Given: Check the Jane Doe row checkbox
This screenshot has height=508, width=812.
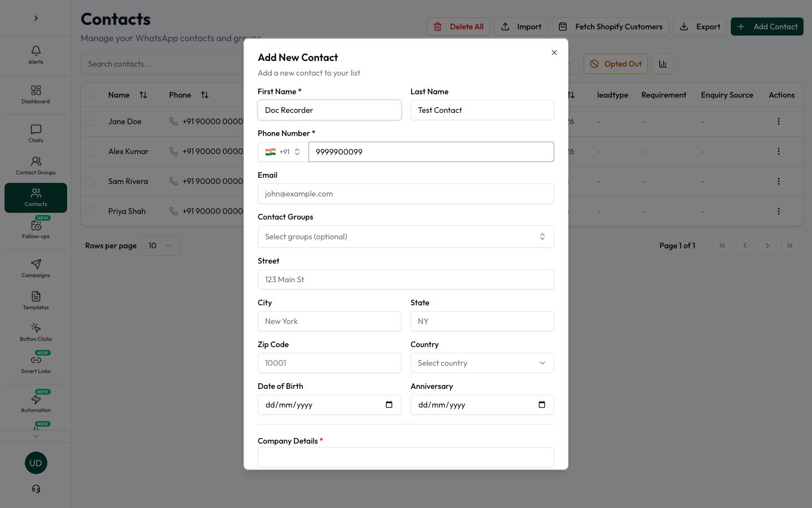Looking at the screenshot, I should tap(90, 121).
